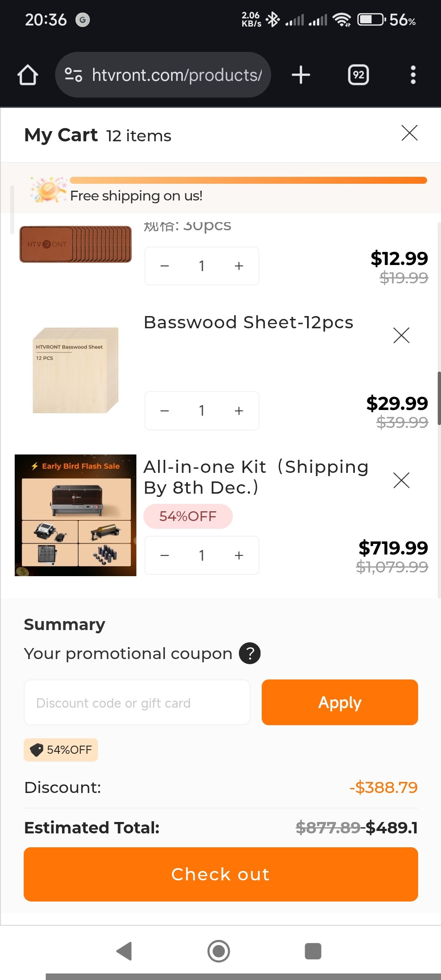
Task: Open a new browser tab
Action: tap(301, 75)
